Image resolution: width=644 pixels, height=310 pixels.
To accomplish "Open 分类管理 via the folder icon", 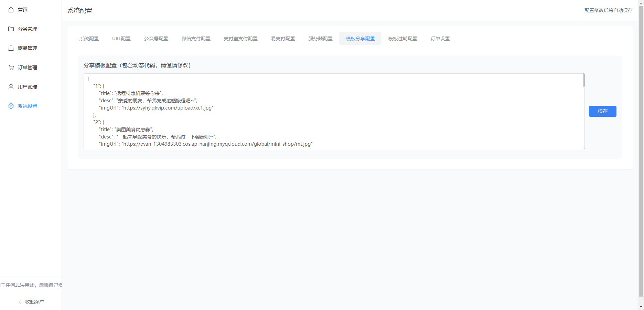I will tap(11, 29).
